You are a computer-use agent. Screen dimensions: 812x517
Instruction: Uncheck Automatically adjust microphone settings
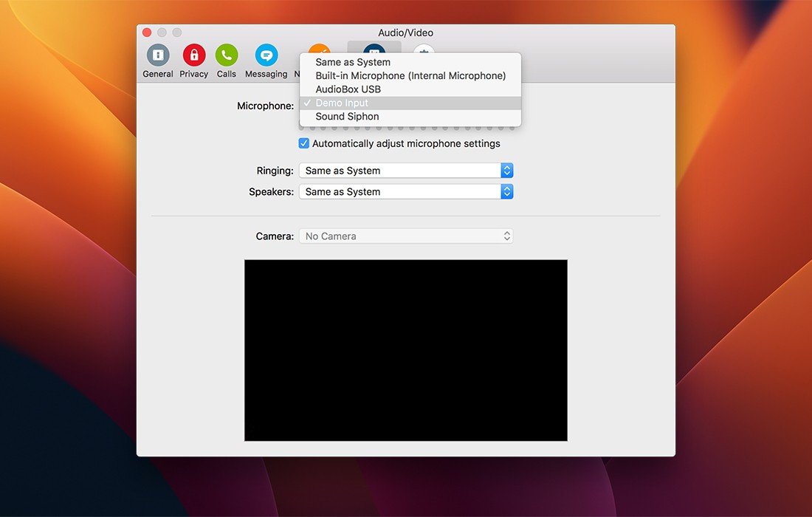pyautogui.click(x=304, y=143)
